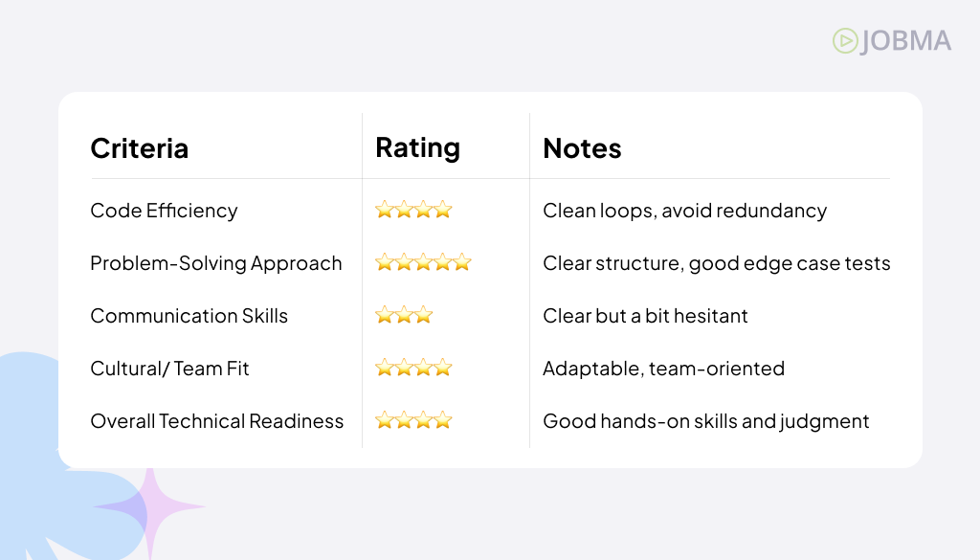The image size is (980, 560).
Task: Click the Rating column header
Action: pyautogui.click(x=417, y=148)
